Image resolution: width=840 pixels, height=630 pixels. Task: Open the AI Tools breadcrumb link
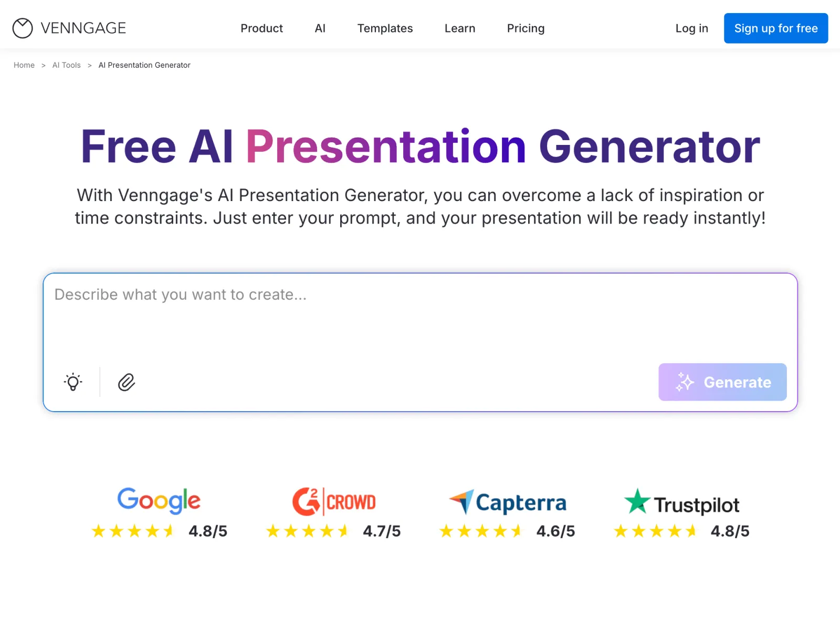pos(67,65)
